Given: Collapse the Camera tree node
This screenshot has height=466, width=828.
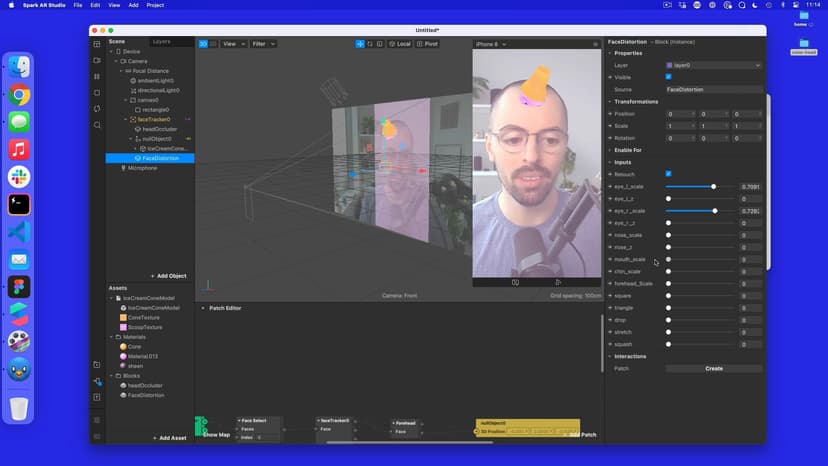Looking at the screenshot, I should coord(116,61).
